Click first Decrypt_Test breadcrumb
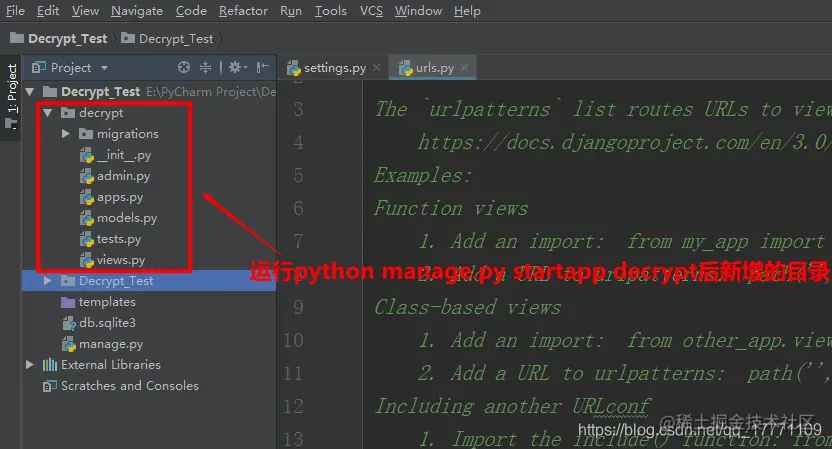This screenshot has height=449, width=832. 58,39
